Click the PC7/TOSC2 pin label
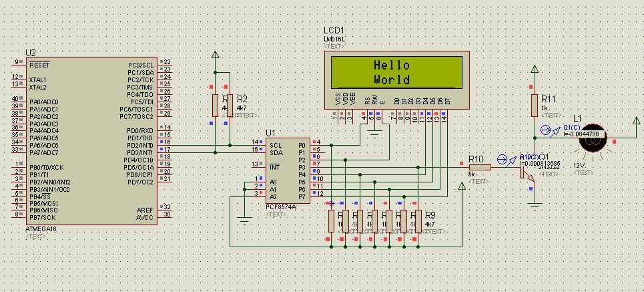This screenshot has height=292, width=644. [x=137, y=116]
